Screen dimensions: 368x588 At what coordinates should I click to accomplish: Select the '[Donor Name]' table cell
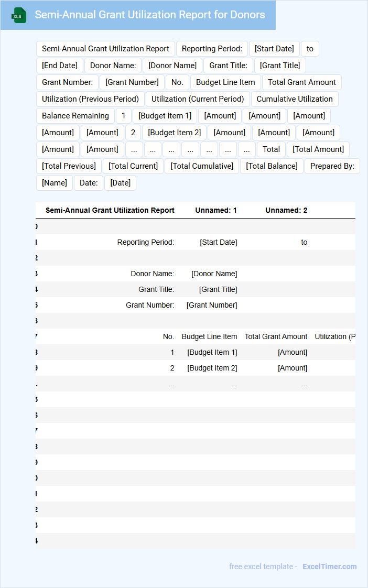coord(214,274)
